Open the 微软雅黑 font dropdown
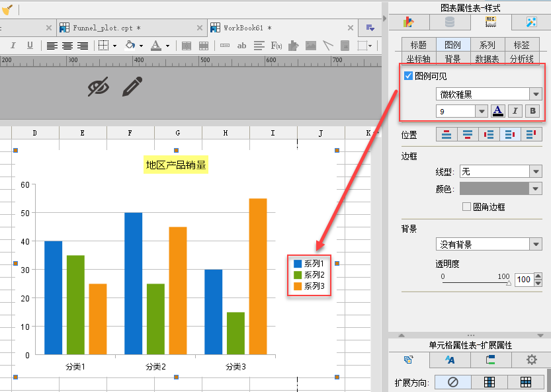 [489, 94]
